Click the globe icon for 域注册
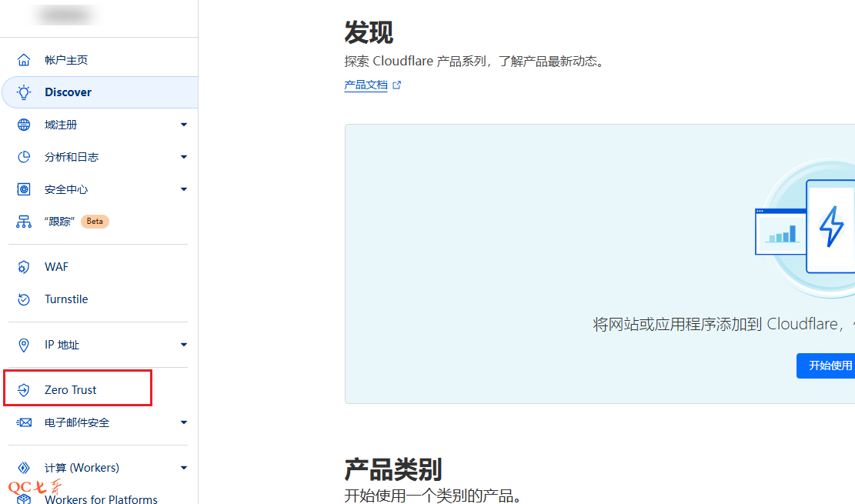Screen dimensions: 855x504 [24, 125]
